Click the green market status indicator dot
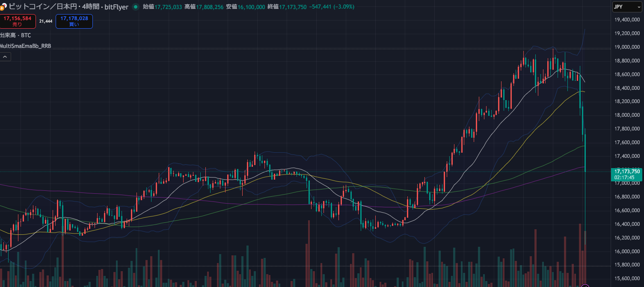Viewport: 644px width, 287px height. coord(136,7)
